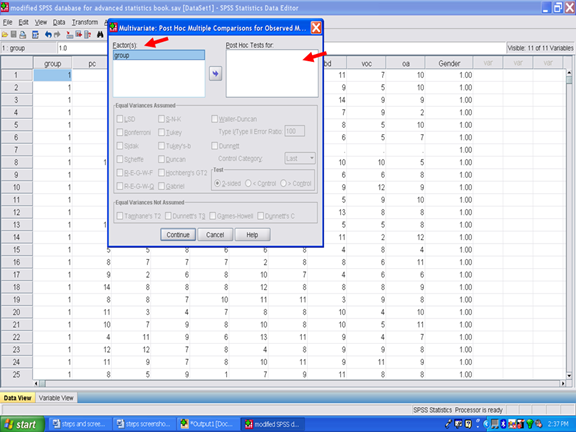Click the Find binoculars icon
Viewport: 576px width, 432px height.
pos(100,35)
